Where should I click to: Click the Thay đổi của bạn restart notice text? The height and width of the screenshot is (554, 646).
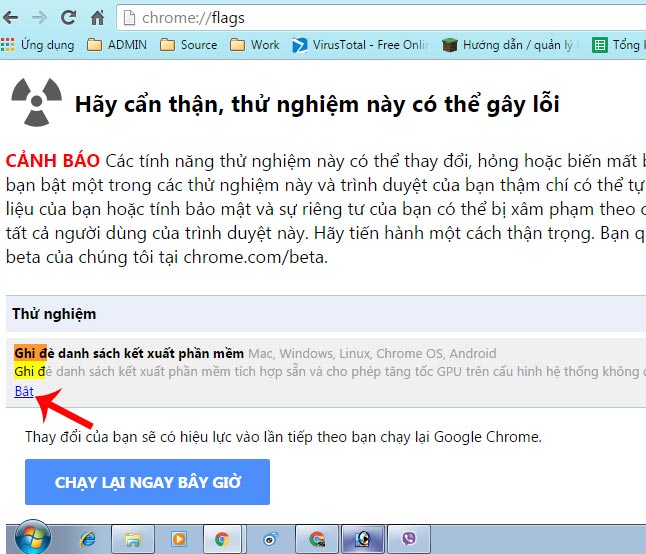[x=283, y=437]
